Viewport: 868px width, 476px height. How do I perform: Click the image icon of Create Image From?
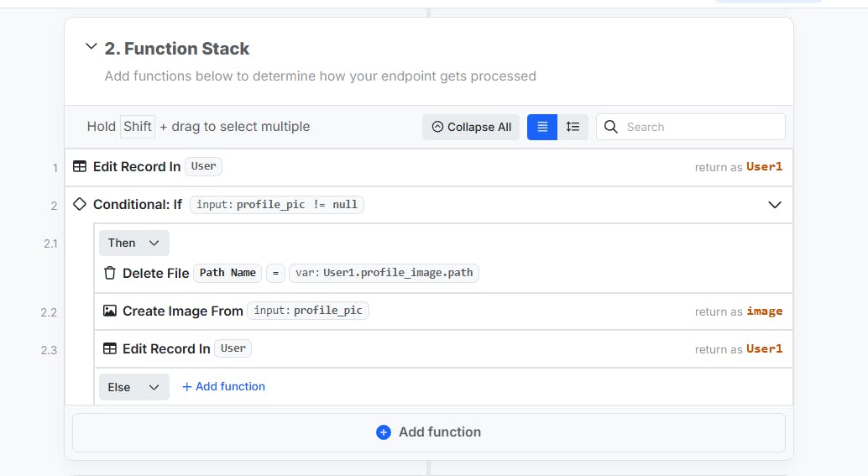[110, 311]
